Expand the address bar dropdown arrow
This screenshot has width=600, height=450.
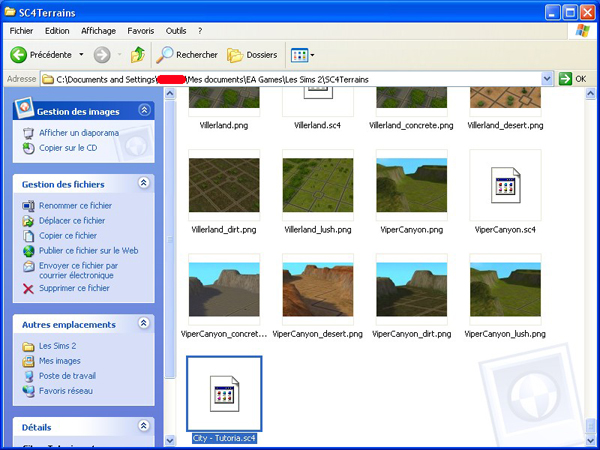547,79
